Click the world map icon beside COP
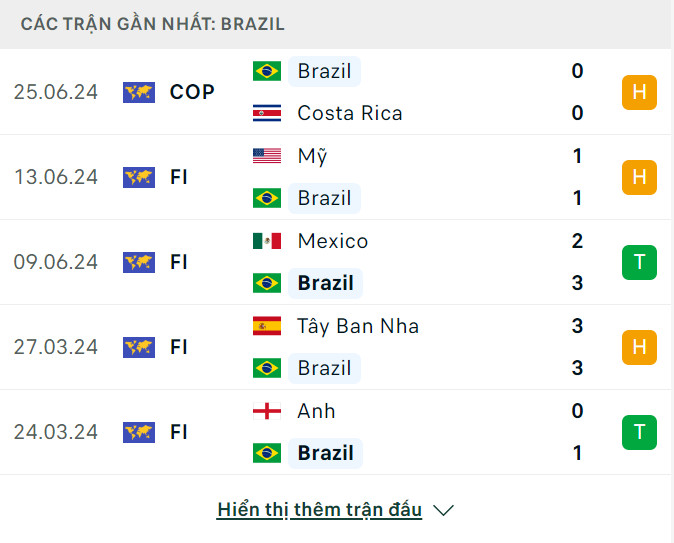The height and width of the screenshot is (543, 674). (139, 92)
